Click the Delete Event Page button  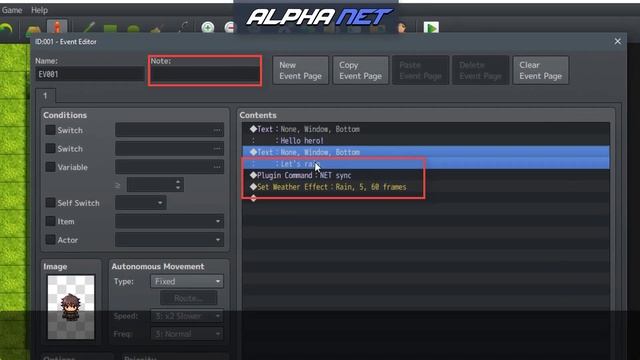[480, 70]
